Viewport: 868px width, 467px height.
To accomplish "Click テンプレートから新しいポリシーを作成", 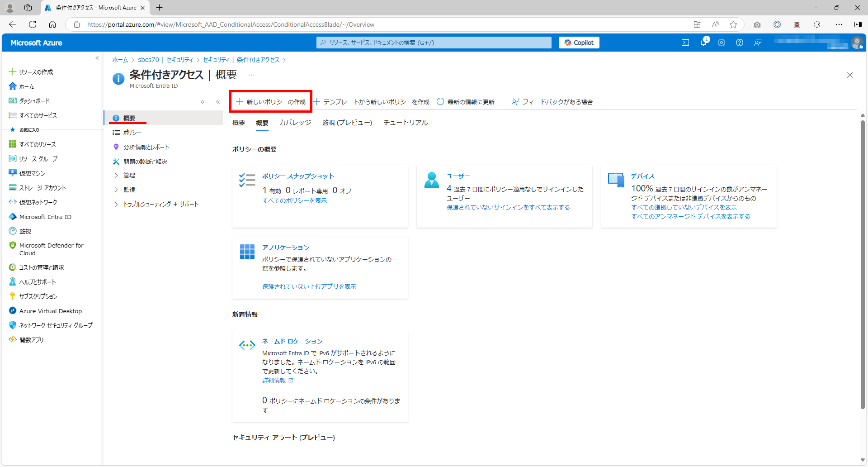I will click(x=372, y=102).
